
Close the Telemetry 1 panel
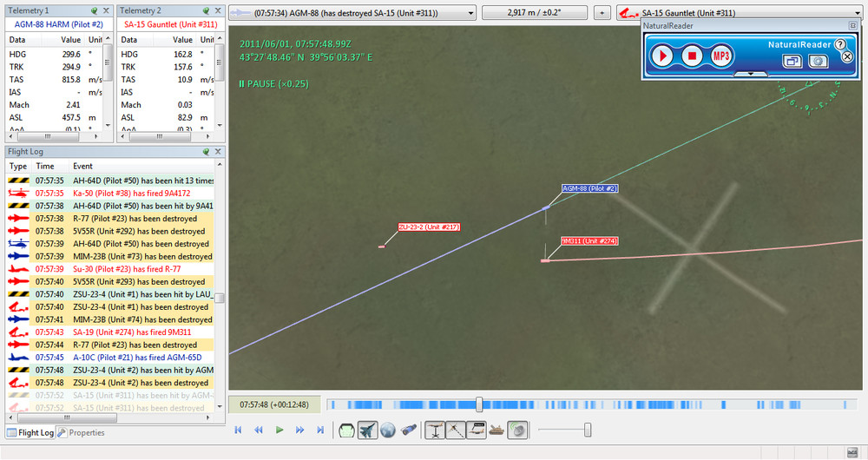[106, 10]
